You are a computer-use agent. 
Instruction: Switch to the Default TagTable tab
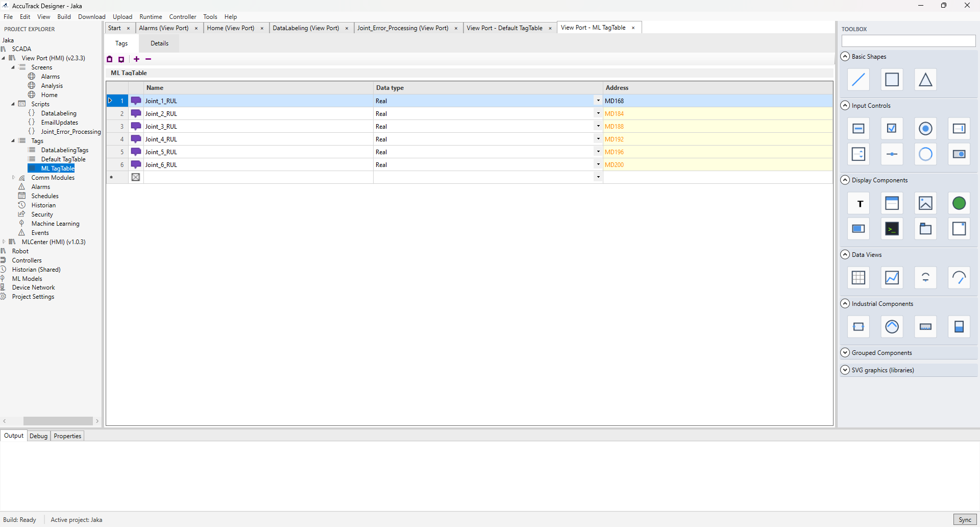504,28
